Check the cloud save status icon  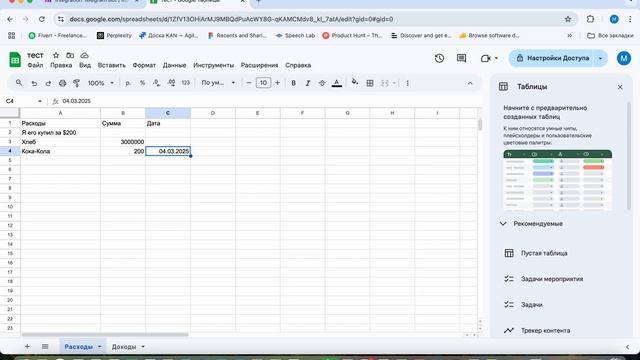click(84, 55)
